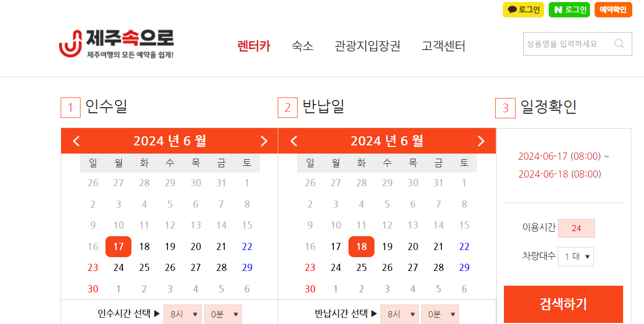Select June 25 in 반납일 calendar
644x324 pixels.
[x=361, y=267]
